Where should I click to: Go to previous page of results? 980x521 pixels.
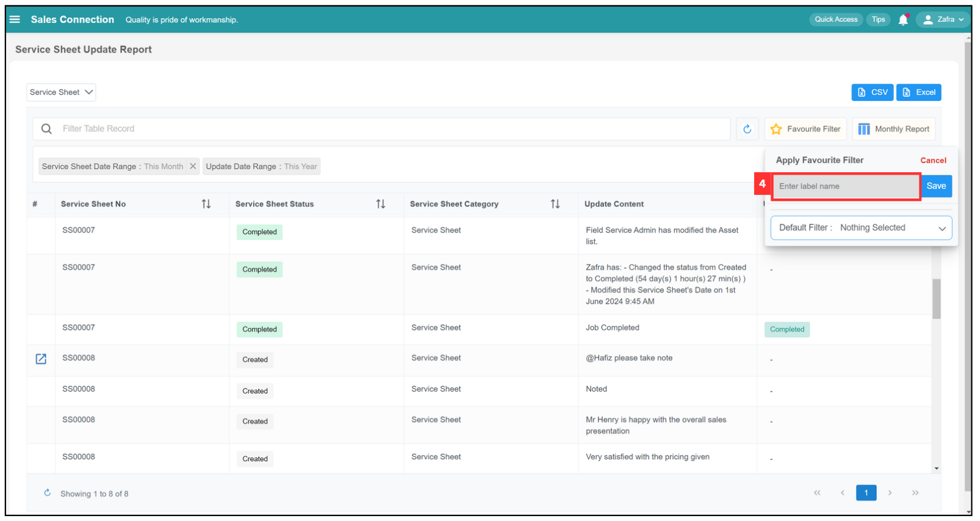[x=843, y=493]
